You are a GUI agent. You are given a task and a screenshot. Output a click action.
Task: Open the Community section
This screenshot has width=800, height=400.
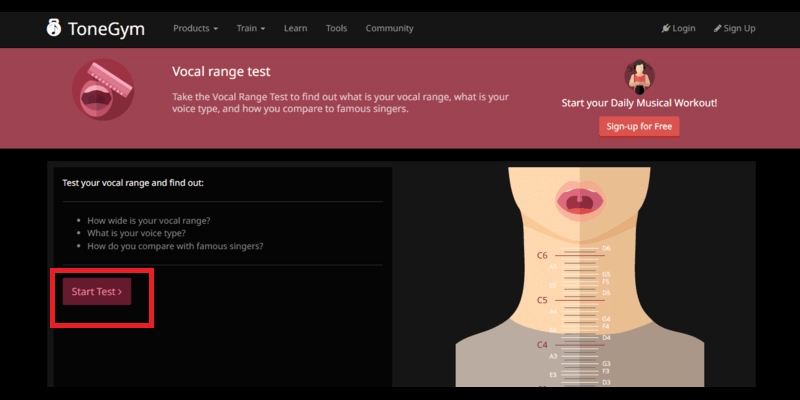[x=389, y=28]
